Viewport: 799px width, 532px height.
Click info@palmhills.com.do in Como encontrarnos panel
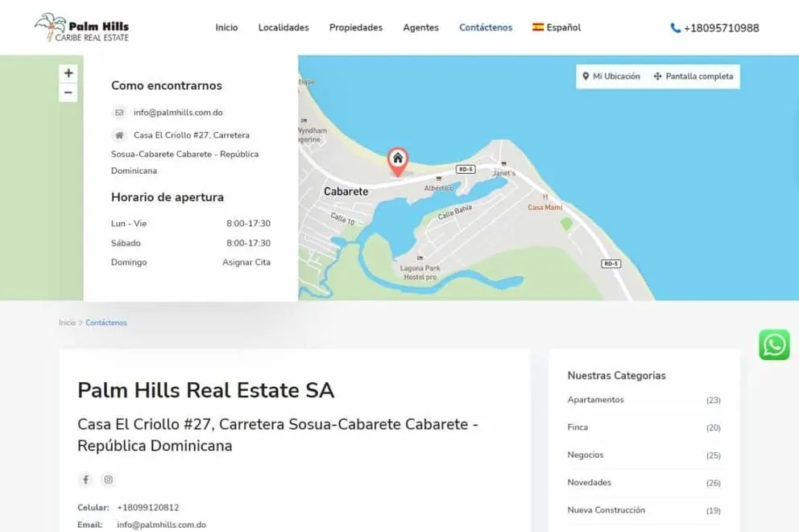pyautogui.click(x=178, y=113)
